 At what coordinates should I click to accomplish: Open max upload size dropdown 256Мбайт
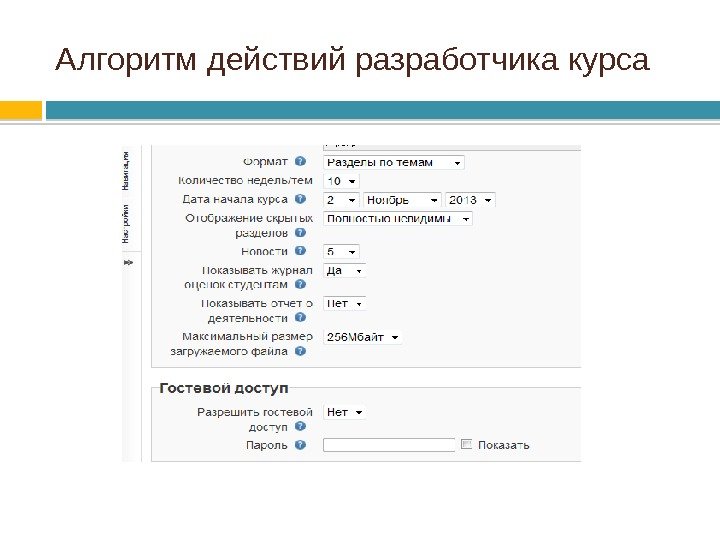click(362, 337)
